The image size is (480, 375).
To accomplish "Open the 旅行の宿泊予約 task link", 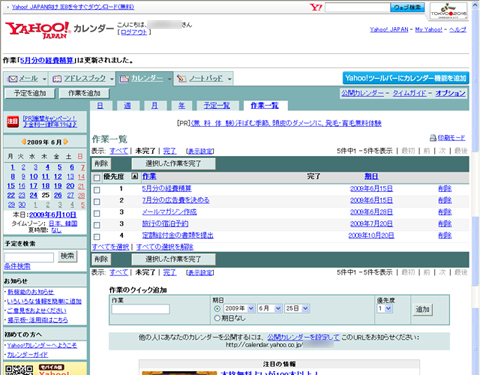I will tap(165, 223).
